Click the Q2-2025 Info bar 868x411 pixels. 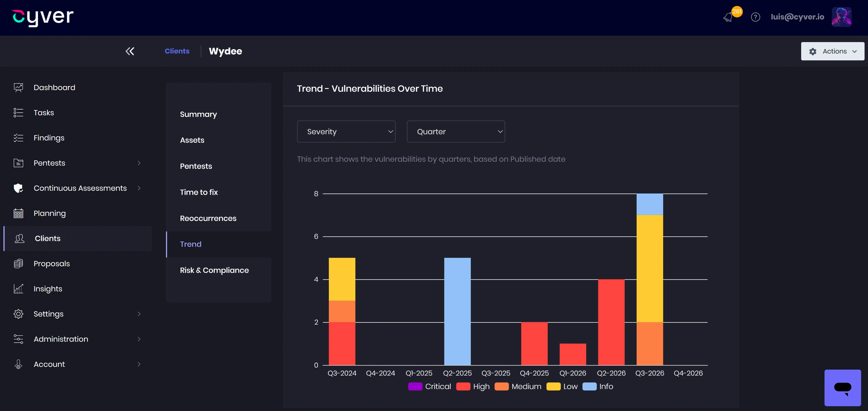click(x=457, y=311)
